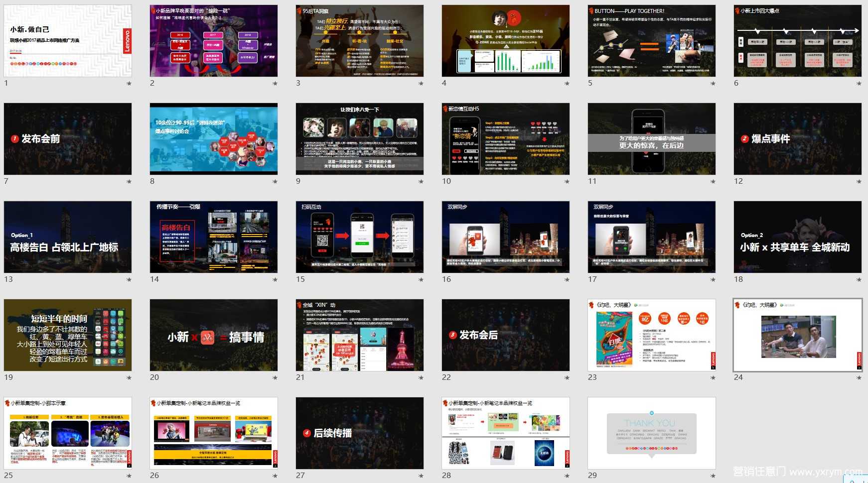This screenshot has height=483, width=868.
Task: Select the slide 8 '爆点事件讨论会' thumbnail
Action: (214, 139)
